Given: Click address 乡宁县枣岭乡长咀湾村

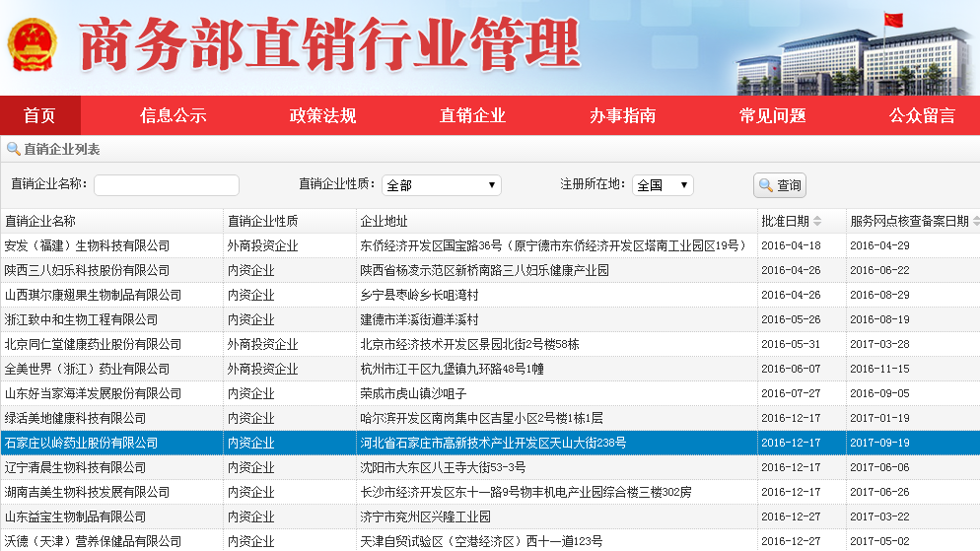Looking at the screenshot, I should click(x=419, y=295).
